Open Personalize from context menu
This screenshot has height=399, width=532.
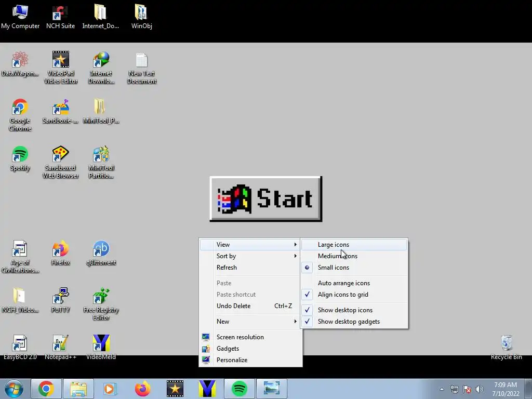click(x=250, y=361)
